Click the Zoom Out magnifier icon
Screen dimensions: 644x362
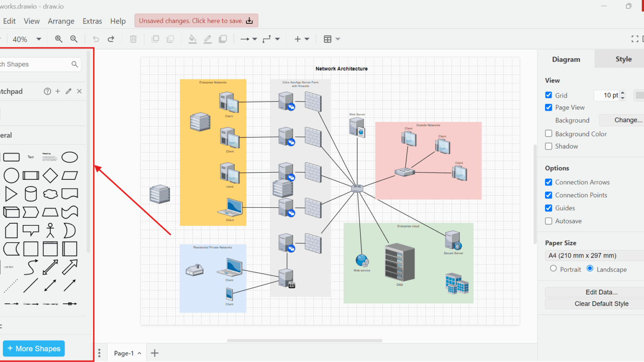[74, 39]
